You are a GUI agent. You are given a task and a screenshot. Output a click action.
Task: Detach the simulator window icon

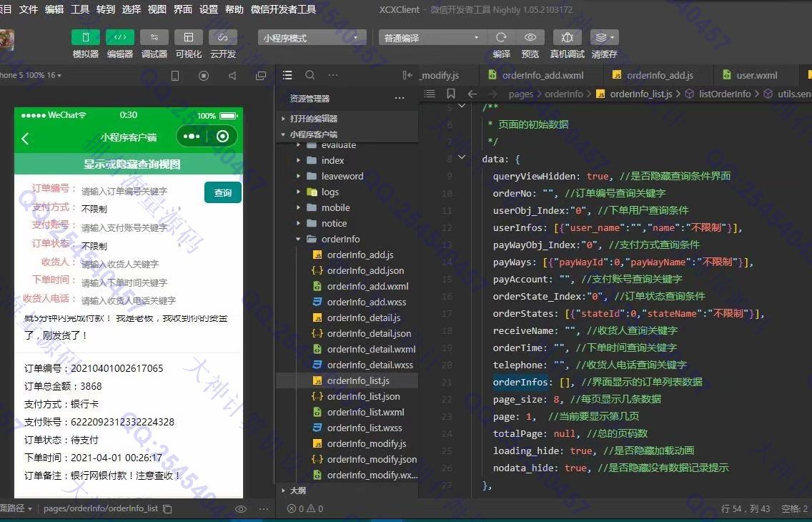261,76
